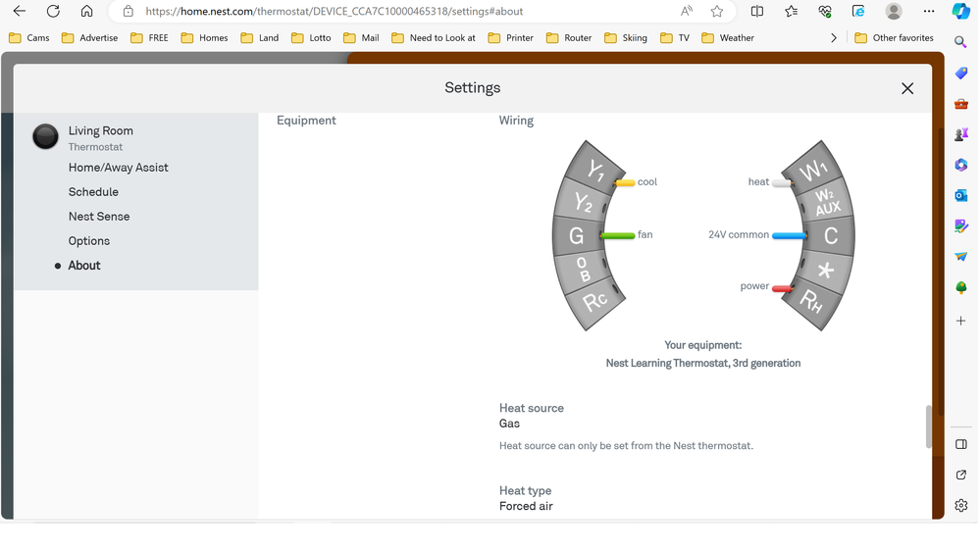Select the Schedule settings section
980x551 pixels.
(93, 192)
